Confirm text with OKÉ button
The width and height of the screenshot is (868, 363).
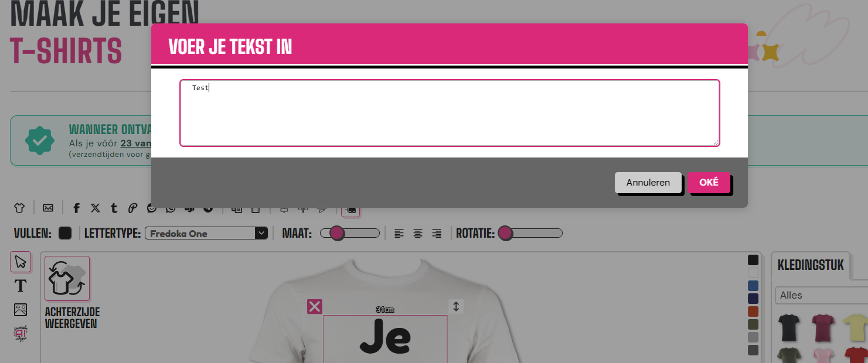click(709, 182)
